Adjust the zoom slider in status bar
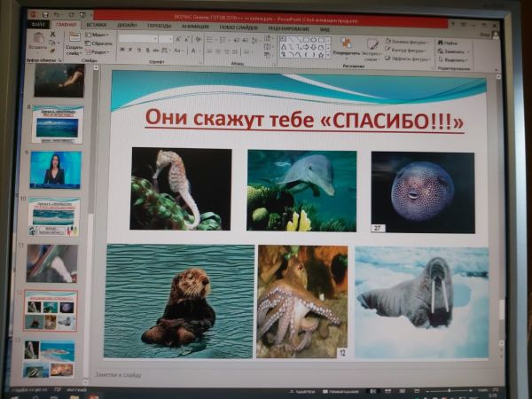This screenshot has width=532, height=399. 448,390
